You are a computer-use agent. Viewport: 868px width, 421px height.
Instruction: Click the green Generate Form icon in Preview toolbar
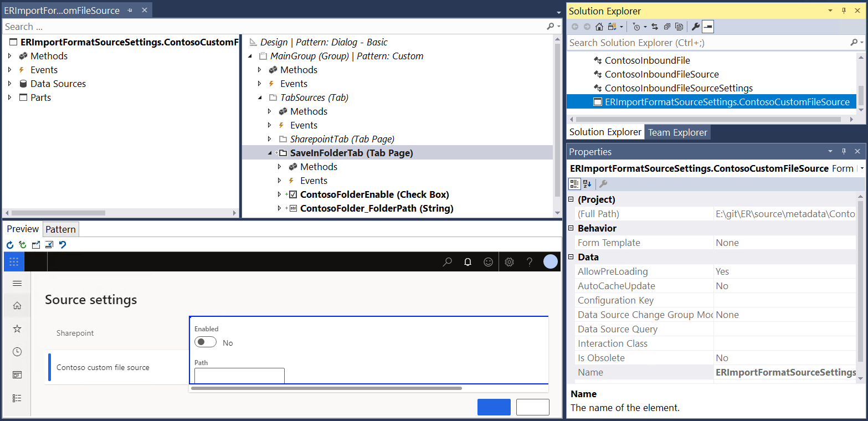[22, 245]
